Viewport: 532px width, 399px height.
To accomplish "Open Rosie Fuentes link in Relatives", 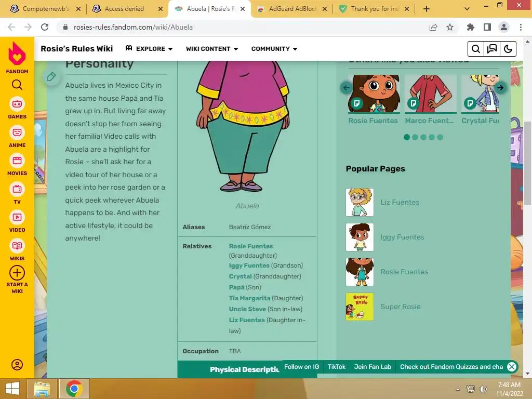I will click(251, 246).
